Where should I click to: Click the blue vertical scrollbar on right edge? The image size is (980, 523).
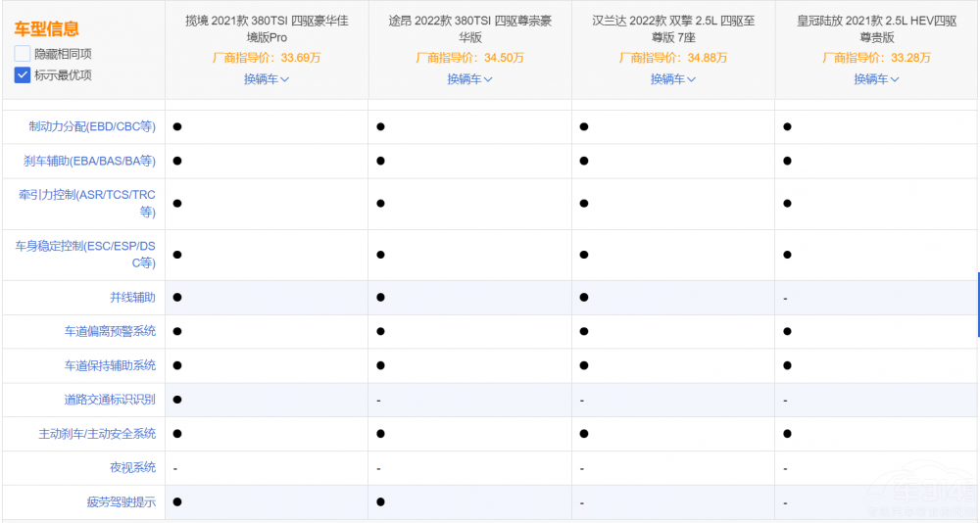(x=977, y=304)
